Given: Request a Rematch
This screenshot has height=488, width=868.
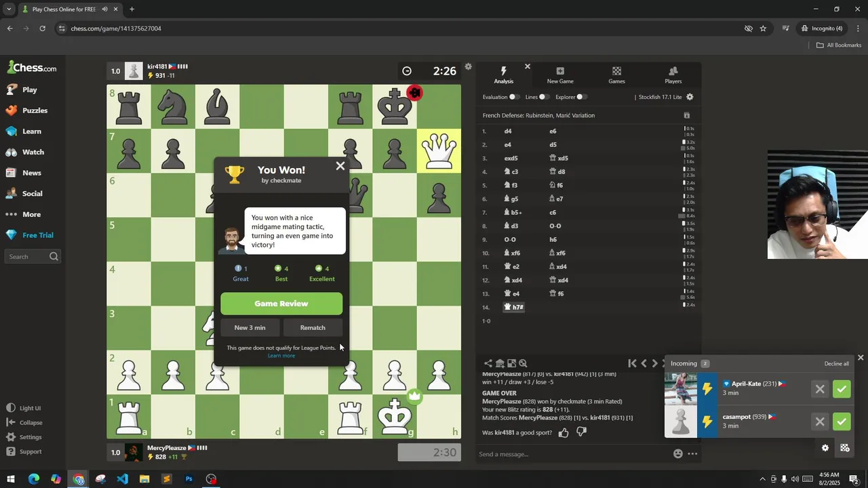Looking at the screenshot, I should (x=313, y=328).
